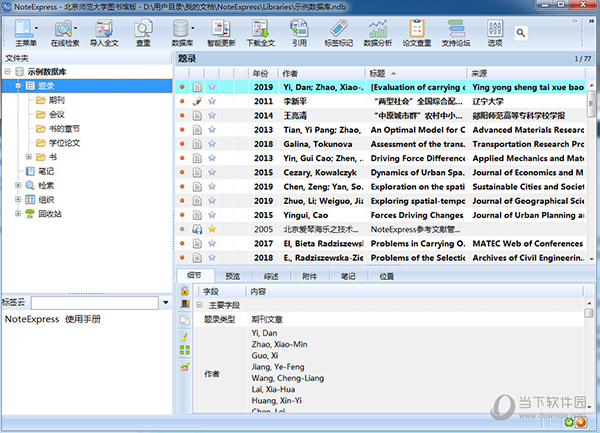This screenshot has height=433, width=600.
Task: Click the book icon in details sidebar
Action: 185,304
